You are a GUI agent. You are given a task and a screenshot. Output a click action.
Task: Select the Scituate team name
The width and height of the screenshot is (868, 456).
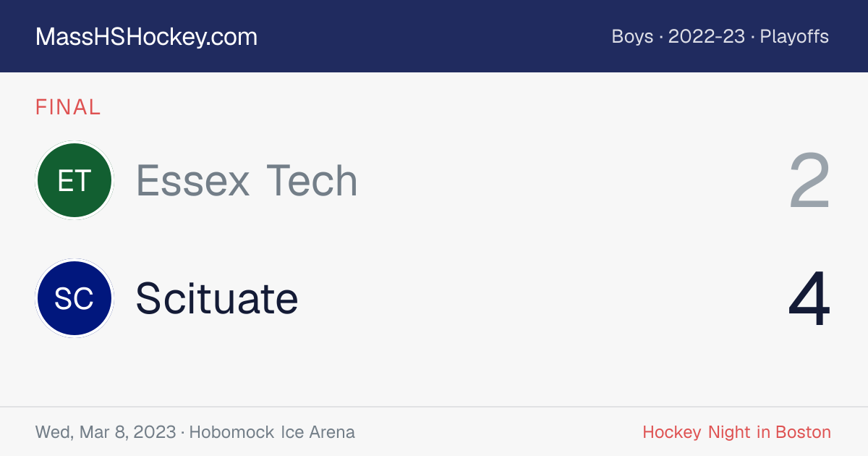[217, 298]
